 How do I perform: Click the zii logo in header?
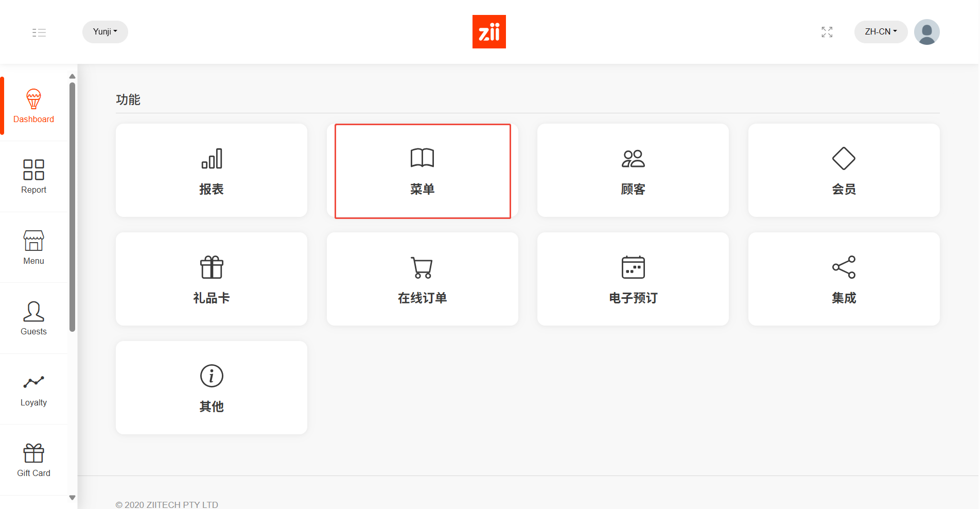coord(489,32)
